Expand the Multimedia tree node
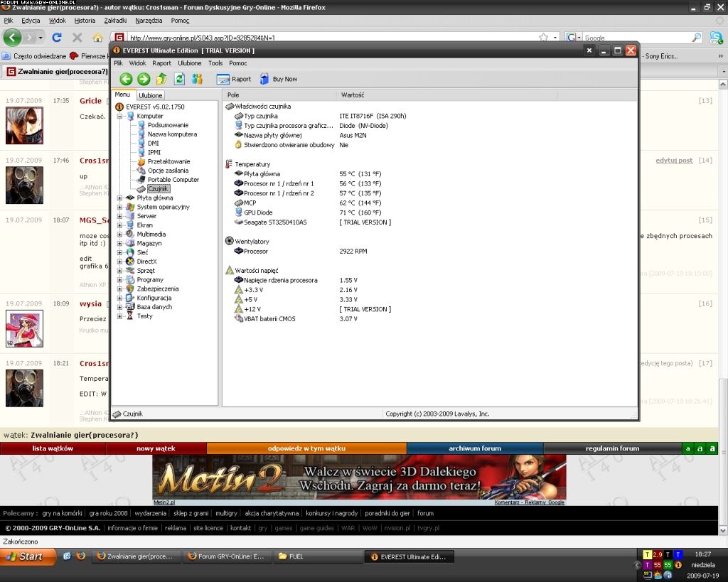Image resolution: width=728 pixels, height=582 pixels. tap(120, 235)
